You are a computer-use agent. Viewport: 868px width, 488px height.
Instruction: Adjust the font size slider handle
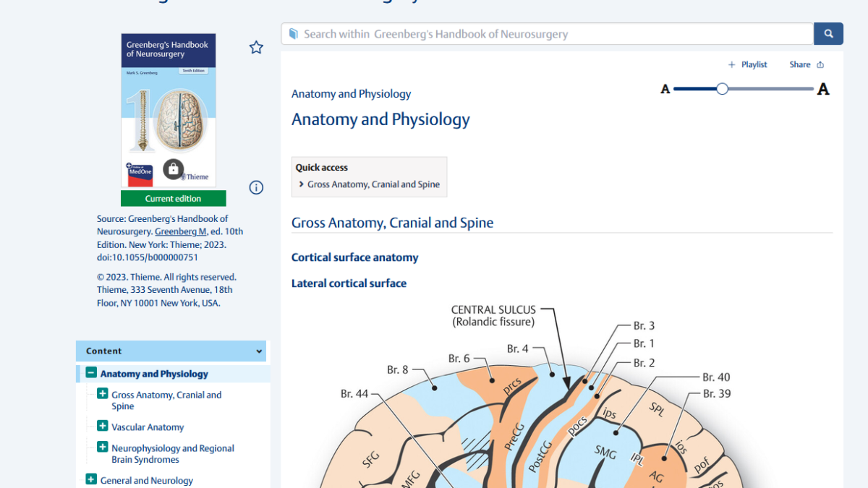pyautogui.click(x=722, y=89)
